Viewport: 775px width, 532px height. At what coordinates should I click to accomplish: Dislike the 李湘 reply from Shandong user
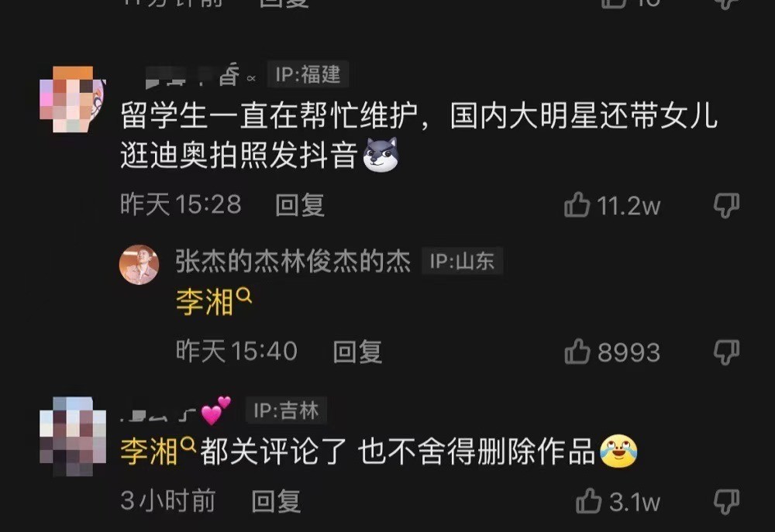(726, 352)
